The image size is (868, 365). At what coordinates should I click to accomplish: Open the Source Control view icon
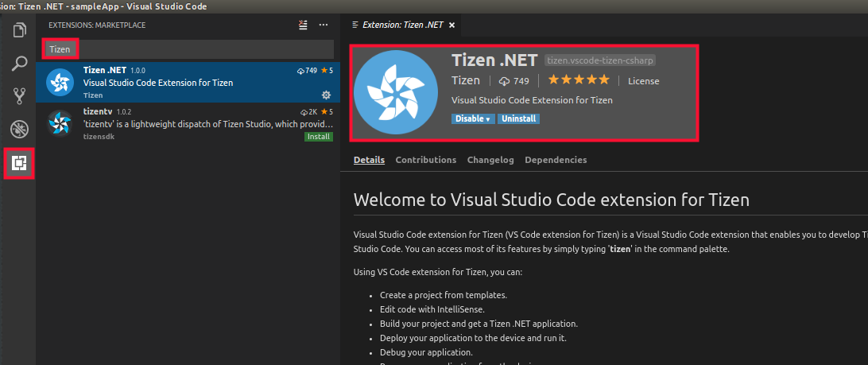coord(19,97)
